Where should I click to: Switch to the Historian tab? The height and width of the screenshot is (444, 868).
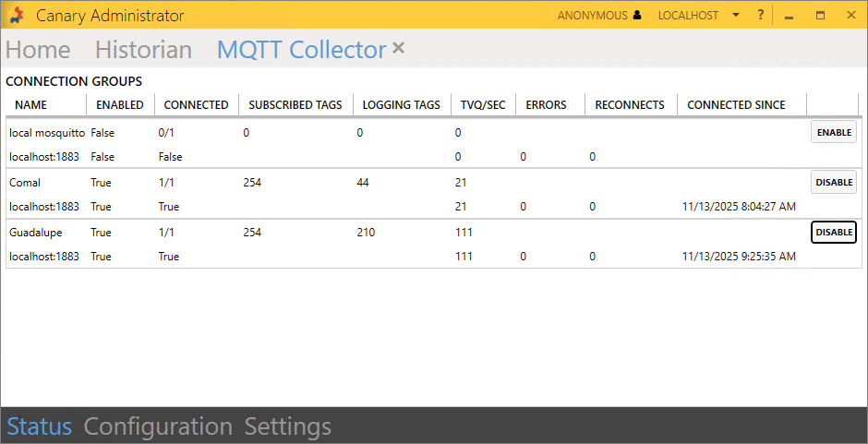point(143,50)
